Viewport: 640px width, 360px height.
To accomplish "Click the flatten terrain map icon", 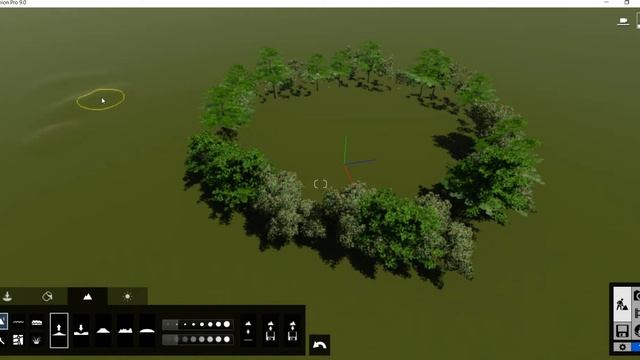I will (248, 331).
